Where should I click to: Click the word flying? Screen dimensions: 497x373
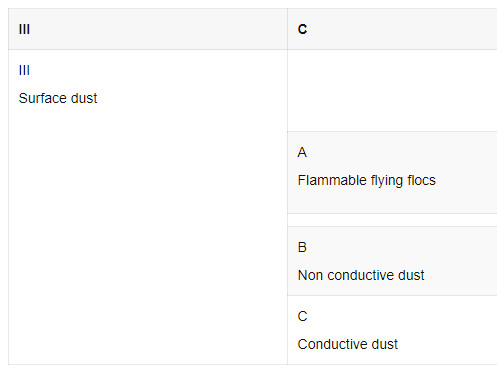click(387, 181)
